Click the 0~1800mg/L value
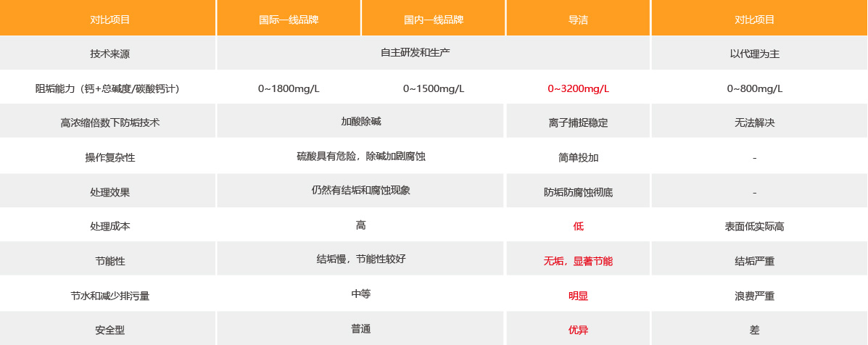 coord(289,88)
